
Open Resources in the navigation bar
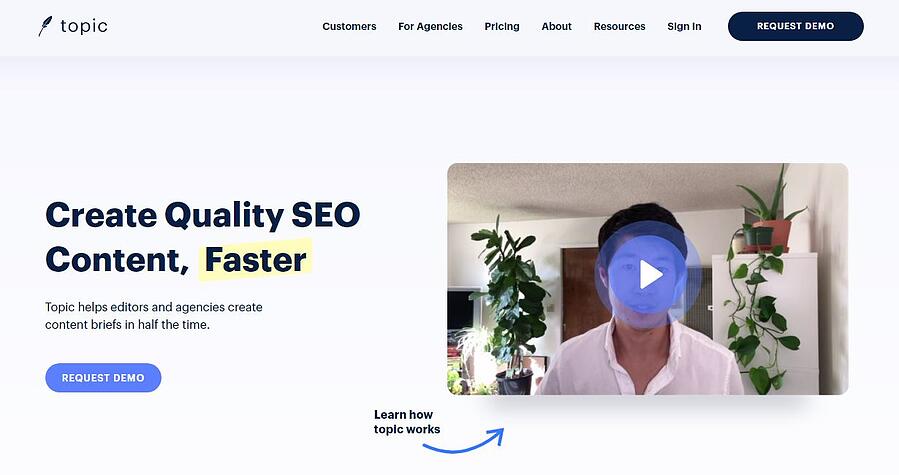(619, 26)
